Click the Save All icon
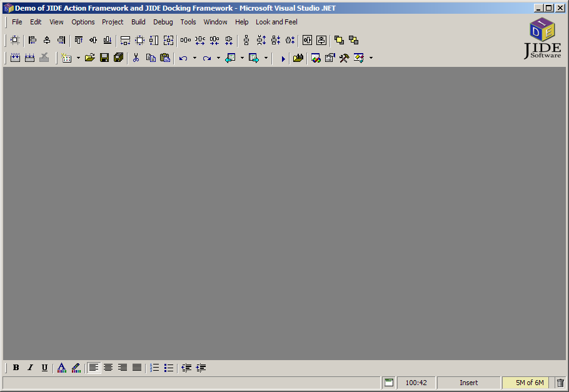 click(119, 58)
